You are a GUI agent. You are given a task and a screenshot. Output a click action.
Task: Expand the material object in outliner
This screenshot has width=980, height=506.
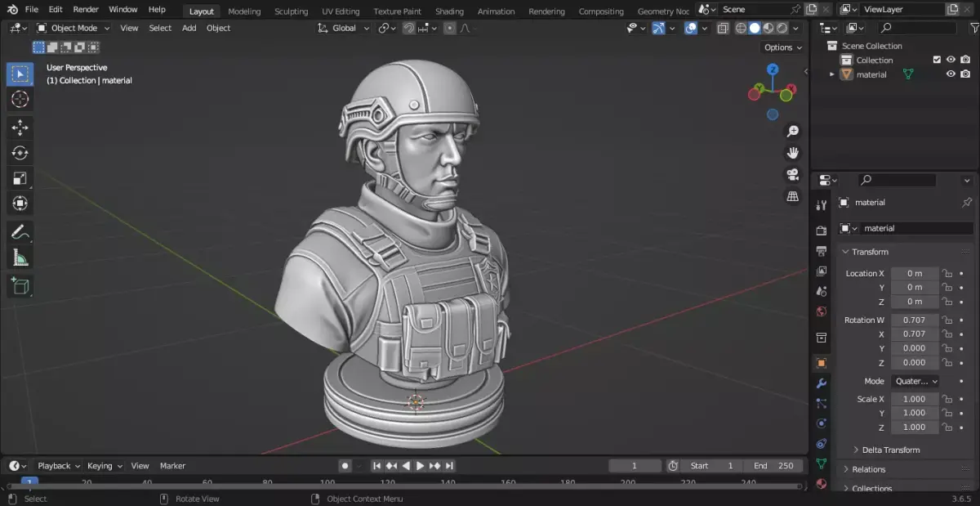pos(832,74)
